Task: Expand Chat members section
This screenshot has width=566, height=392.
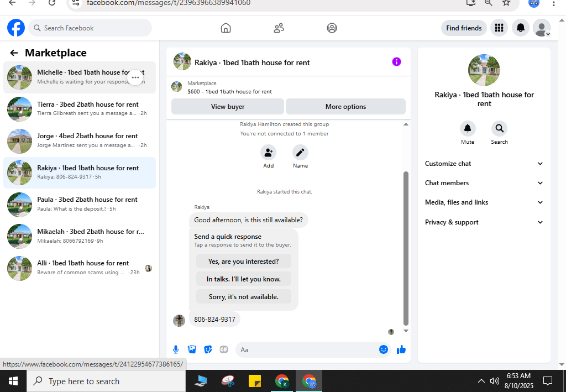Action: pos(484,183)
